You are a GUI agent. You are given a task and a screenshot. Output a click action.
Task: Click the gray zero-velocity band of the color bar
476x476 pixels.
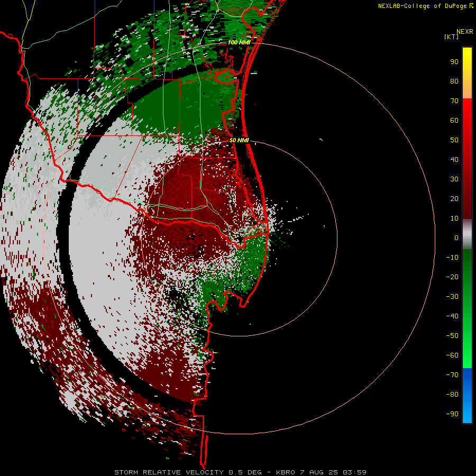click(467, 234)
